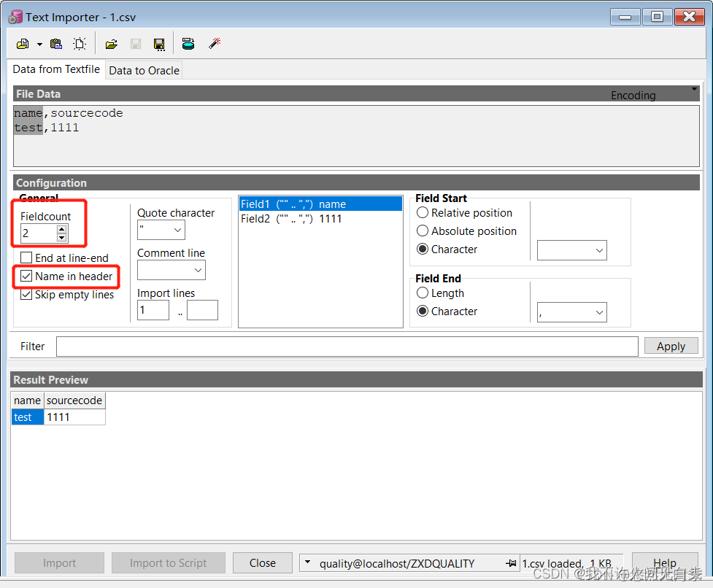Viewport: 713px width, 588px height.
Task: Click the Apply filter button
Action: pos(671,347)
